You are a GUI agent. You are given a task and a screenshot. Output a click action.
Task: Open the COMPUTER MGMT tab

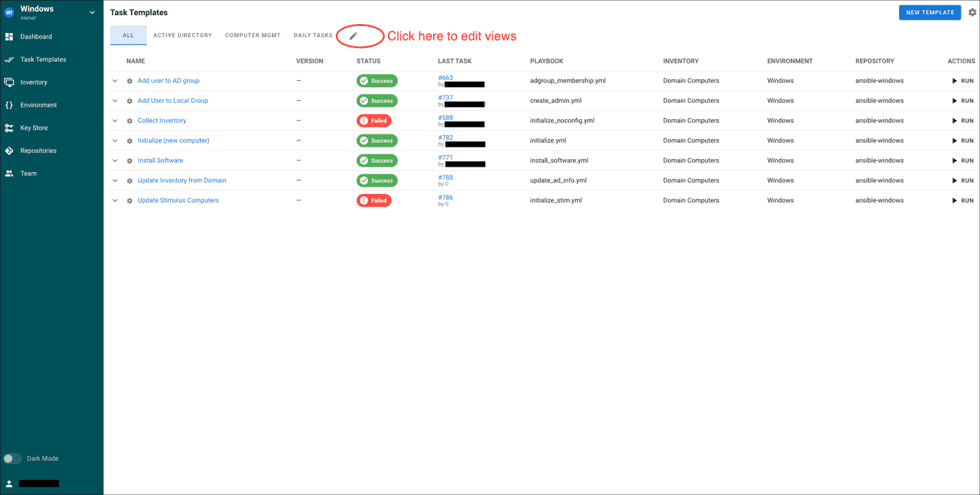252,35
